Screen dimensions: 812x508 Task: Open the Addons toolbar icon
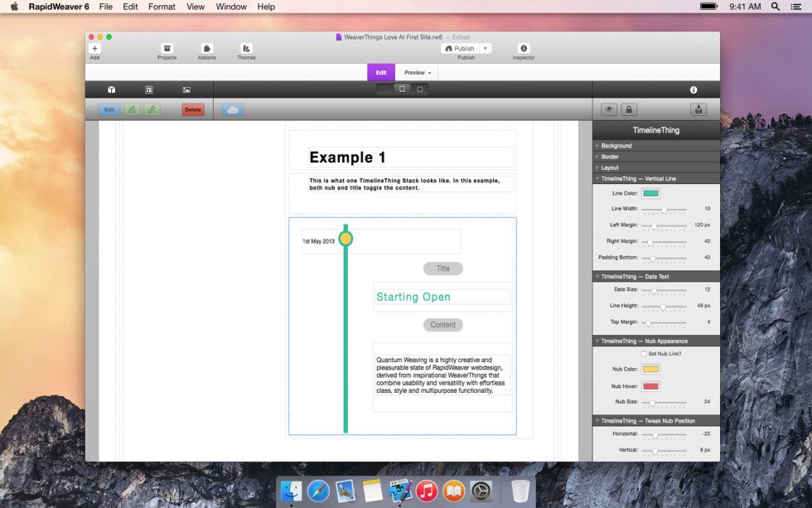click(x=206, y=48)
